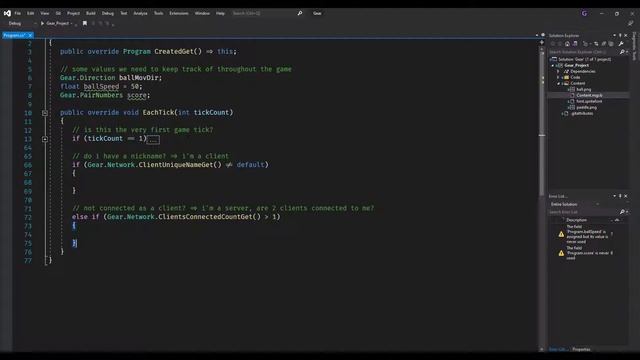Image resolution: width=640 pixels, height=360 pixels.
Task: Click Collapse All icon in Solution Explorer
Action: 604,44
